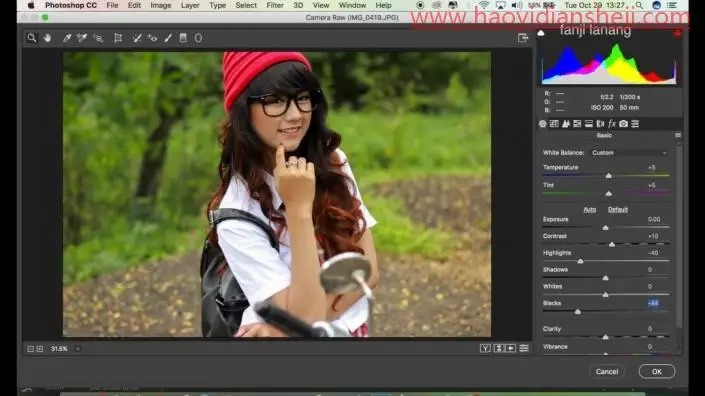Open the Filter menu
This screenshot has width=705, height=396.
[x=275, y=5]
